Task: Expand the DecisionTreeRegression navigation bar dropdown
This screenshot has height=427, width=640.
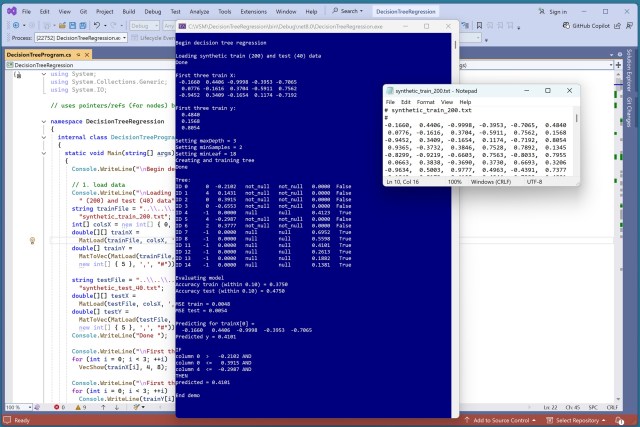Action: click(x=80, y=66)
